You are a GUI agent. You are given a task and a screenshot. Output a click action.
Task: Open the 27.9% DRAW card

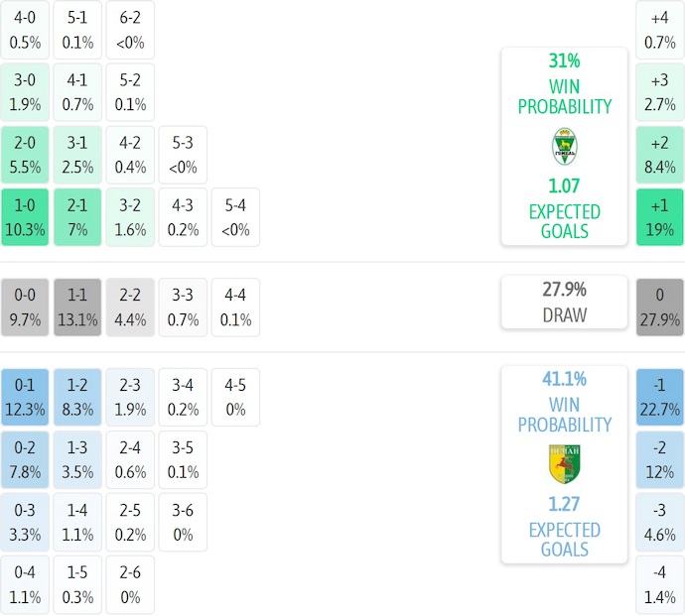(x=564, y=302)
